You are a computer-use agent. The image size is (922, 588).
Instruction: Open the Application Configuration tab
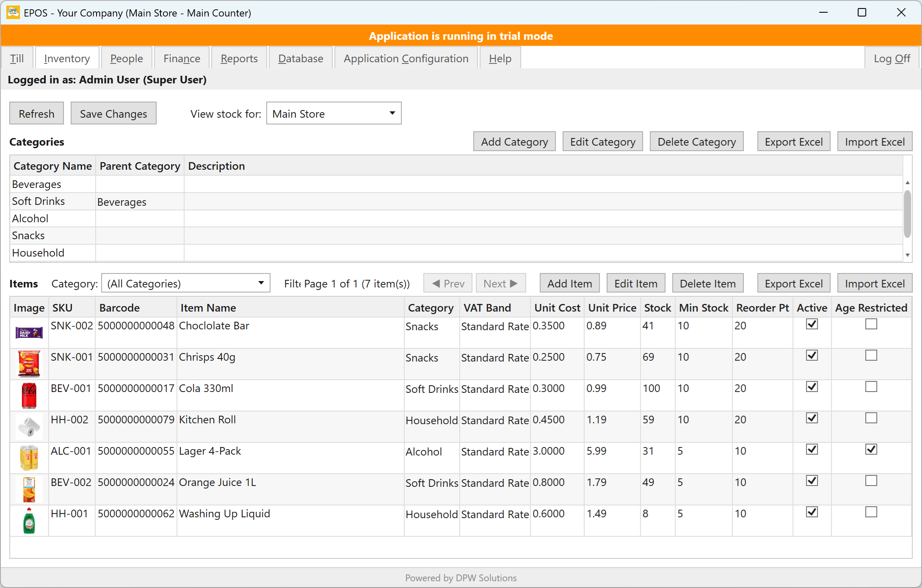(406, 58)
